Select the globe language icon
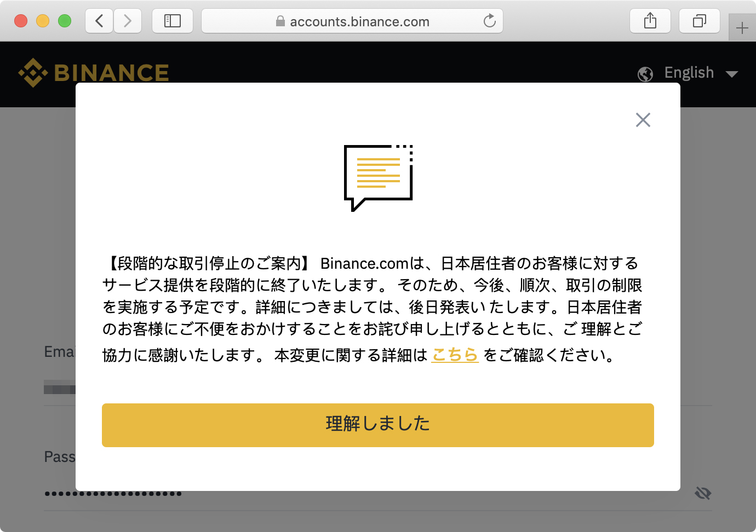This screenshot has height=532, width=756. click(645, 73)
